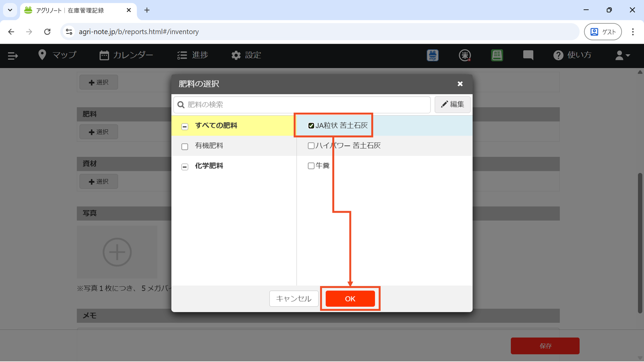Close the アグリノート browser tab
This screenshot has width=644, height=362.
[x=129, y=10]
